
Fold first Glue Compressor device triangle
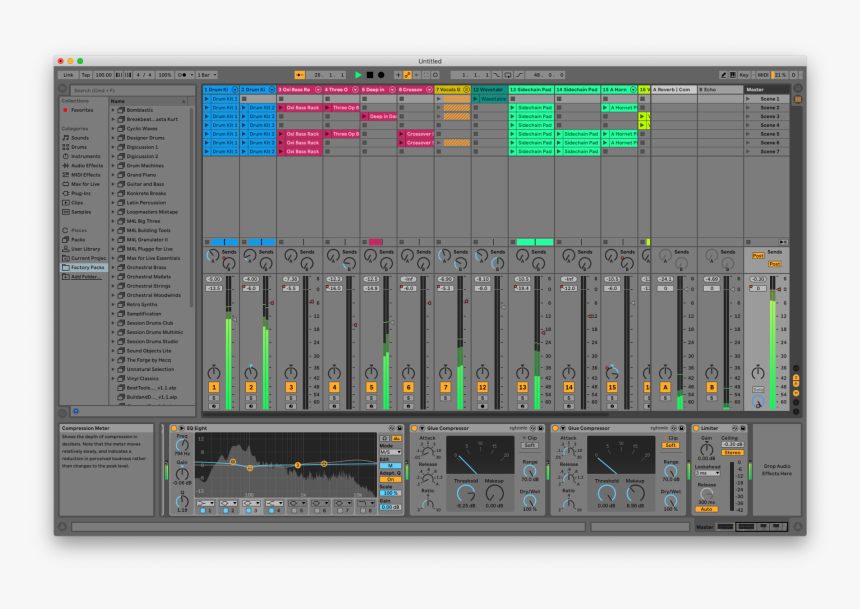[x=422, y=428]
